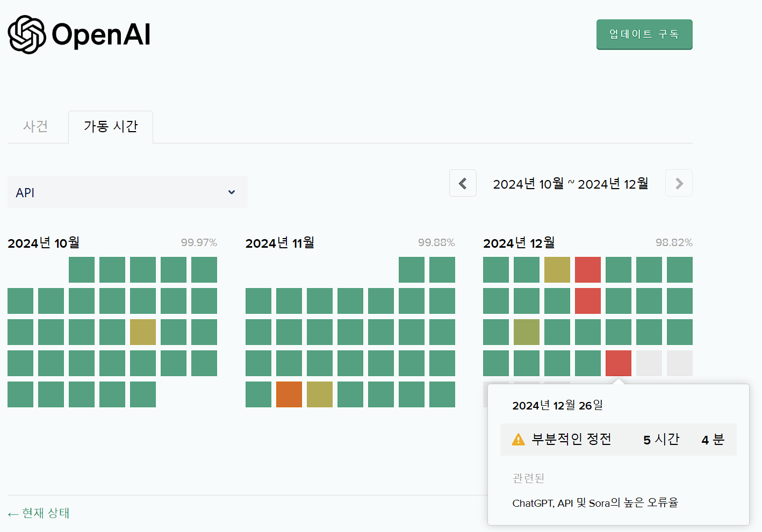Select the 가동 시간 tab

tap(110, 127)
